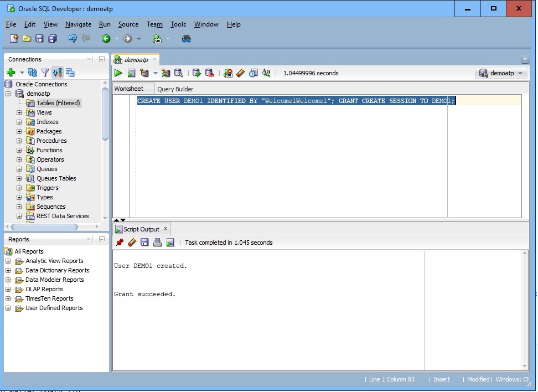Save Script Output with floppy icon
This screenshot has width=538, height=392.
pos(144,243)
